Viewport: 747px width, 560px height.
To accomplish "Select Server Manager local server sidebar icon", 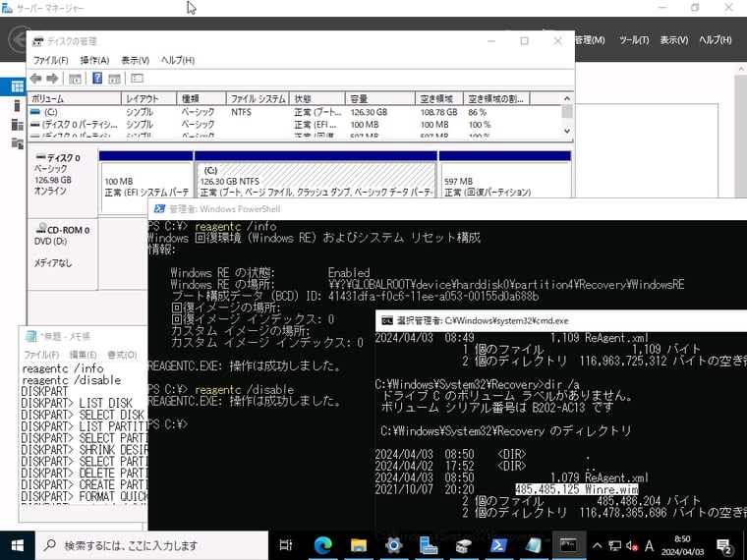I will coord(17,106).
